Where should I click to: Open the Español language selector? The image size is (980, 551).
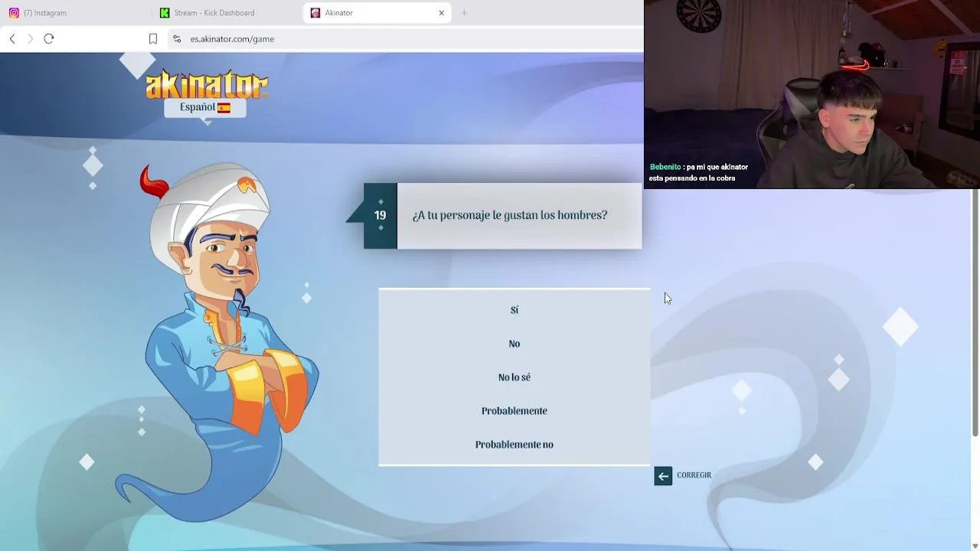(x=205, y=107)
